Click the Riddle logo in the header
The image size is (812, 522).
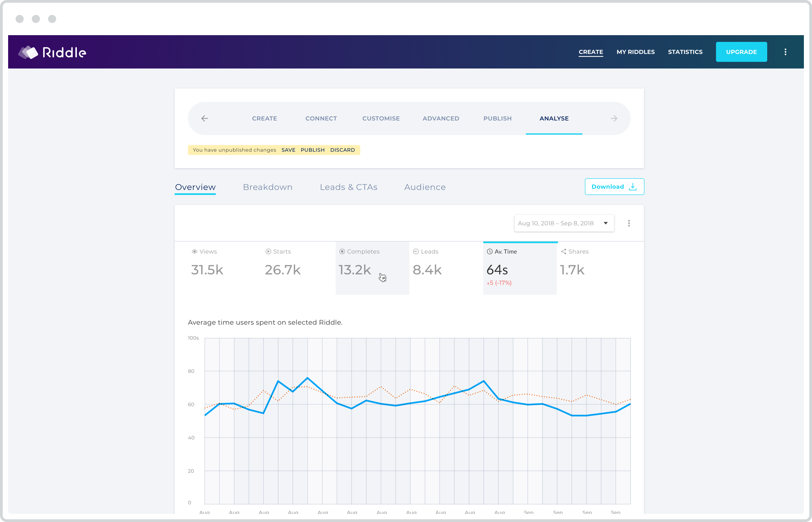tap(52, 52)
